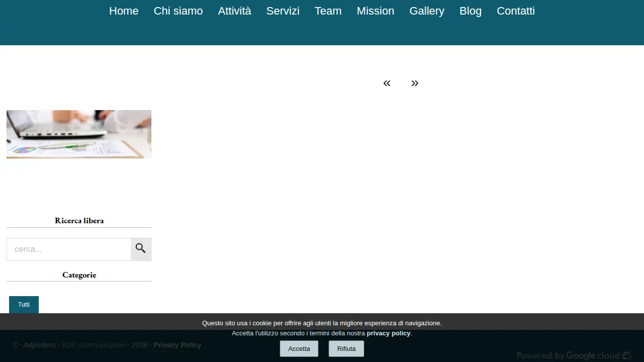The width and height of the screenshot is (644, 362).
Task: Open the laptop and charts thumbnail image
Action: (x=79, y=134)
